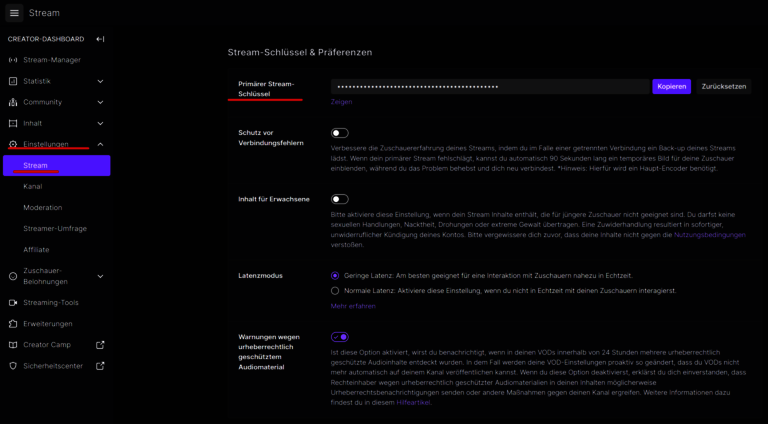Click the Zurücksetzen button

pos(724,87)
